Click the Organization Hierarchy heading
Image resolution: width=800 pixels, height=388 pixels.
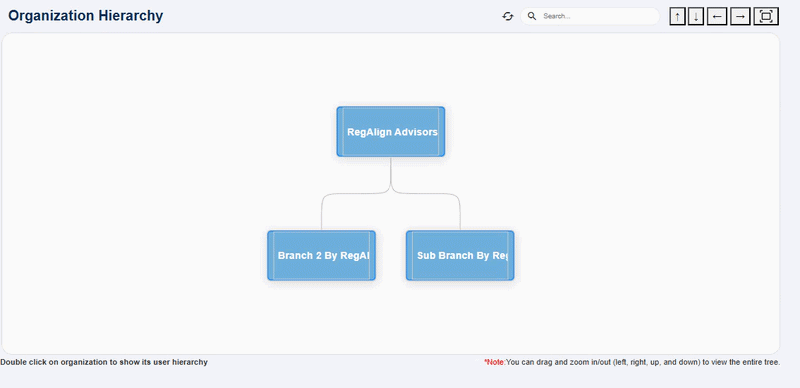pyautogui.click(x=86, y=16)
